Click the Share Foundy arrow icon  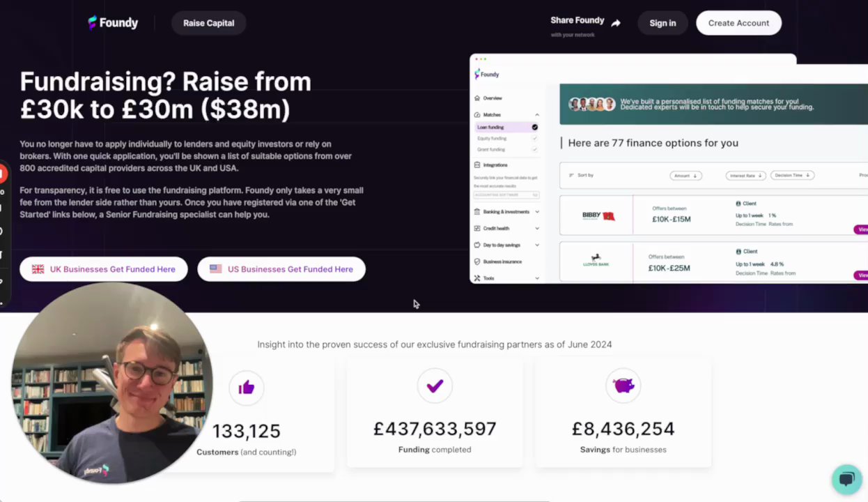[616, 23]
